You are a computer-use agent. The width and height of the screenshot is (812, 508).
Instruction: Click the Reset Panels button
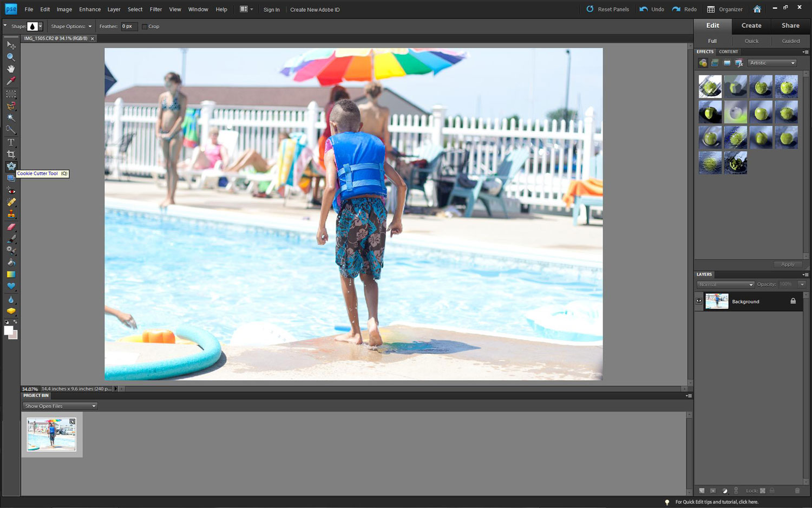pyautogui.click(x=607, y=9)
